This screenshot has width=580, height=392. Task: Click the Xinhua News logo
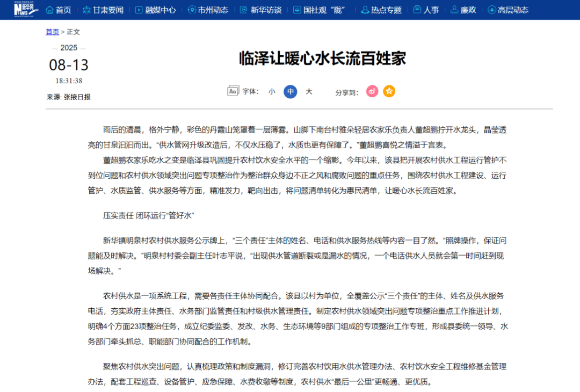tap(26, 9)
